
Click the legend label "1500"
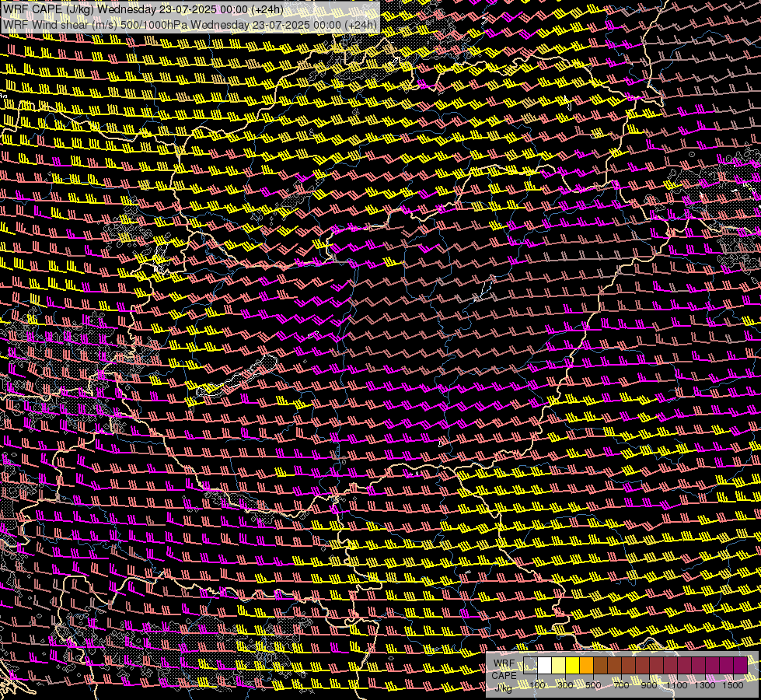[733, 685]
